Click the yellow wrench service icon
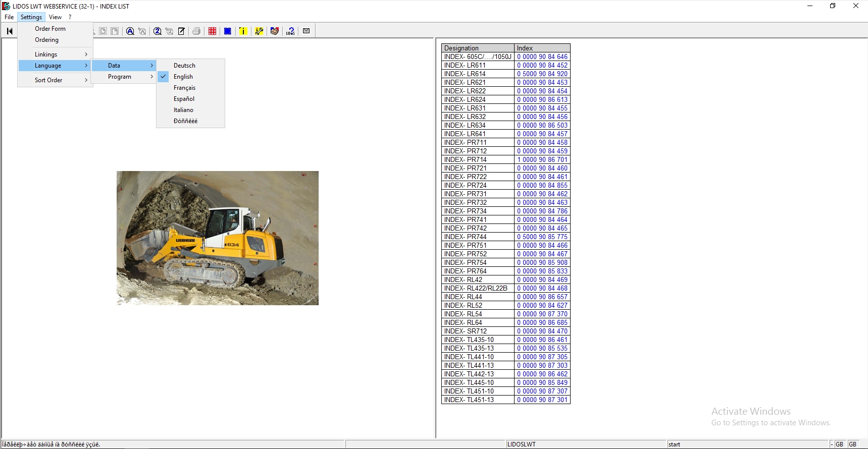Screen dimensions: 868x449 click(259, 31)
